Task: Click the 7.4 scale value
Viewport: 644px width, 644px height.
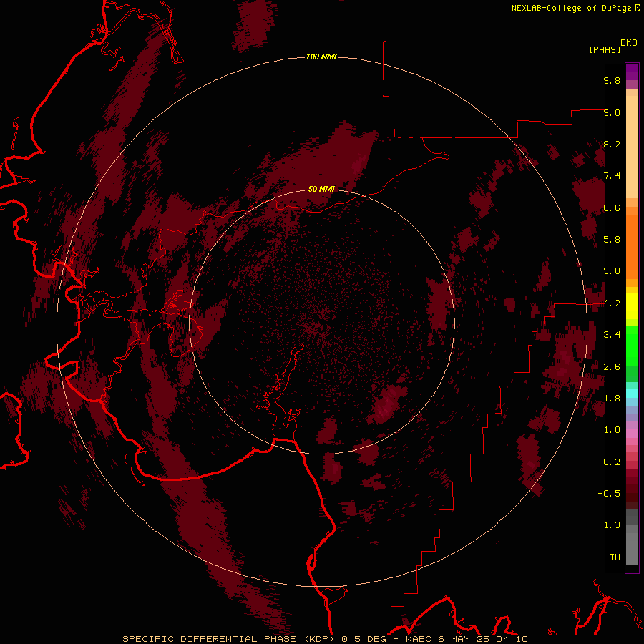Action: [612, 176]
